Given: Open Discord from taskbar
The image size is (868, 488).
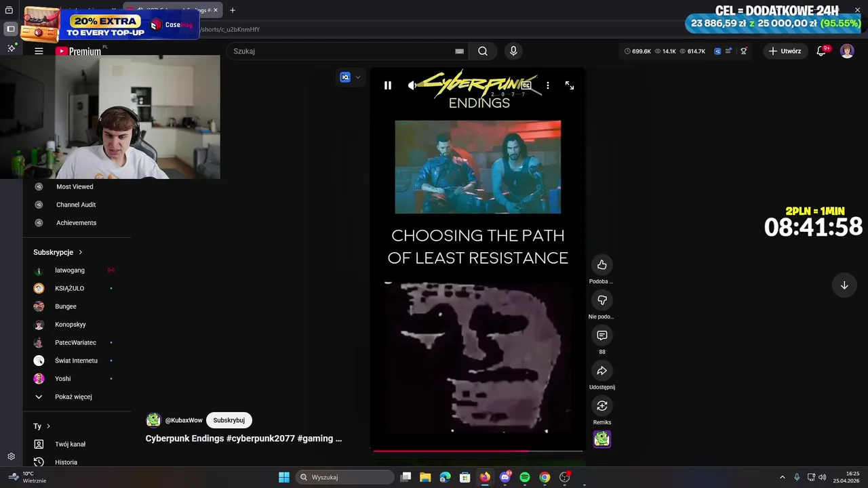Looking at the screenshot, I should click(x=505, y=477).
